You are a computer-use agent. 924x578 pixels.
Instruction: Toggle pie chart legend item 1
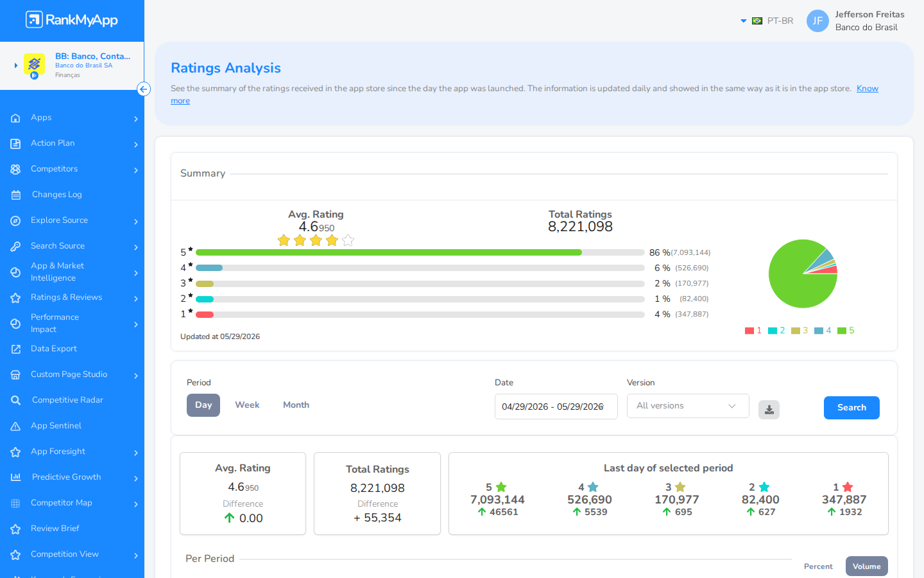[x=753, y=331]
